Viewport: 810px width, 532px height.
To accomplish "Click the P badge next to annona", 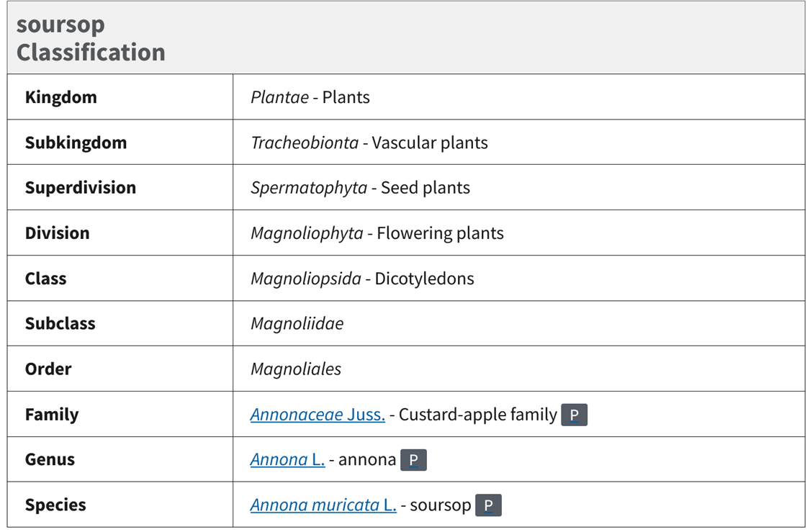I will 413,461.
